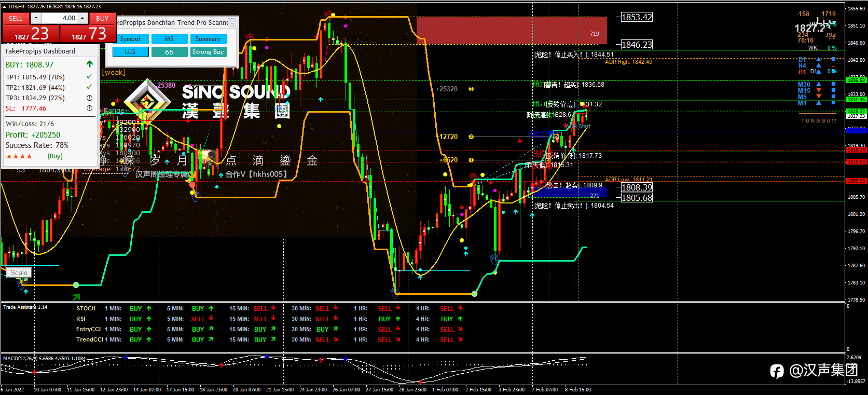
Task: Select the LLG symbol cell in scanner
Action: point(130,52)
